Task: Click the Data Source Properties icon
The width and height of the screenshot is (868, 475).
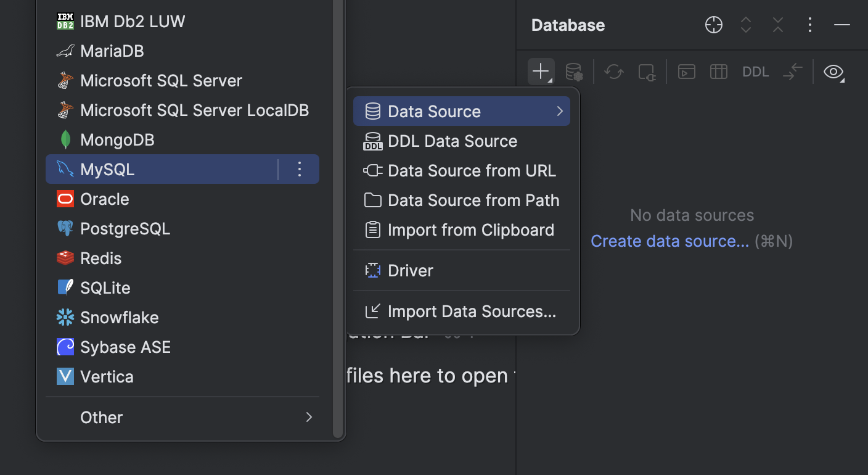Action: (x=574, y=72)
